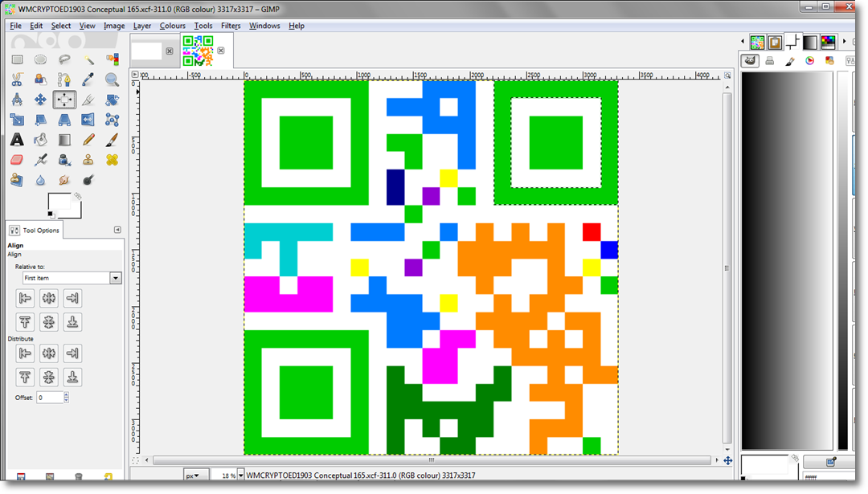Switch to the Gradients dock tab
868x494 pixels.
[x=810, y=42]
